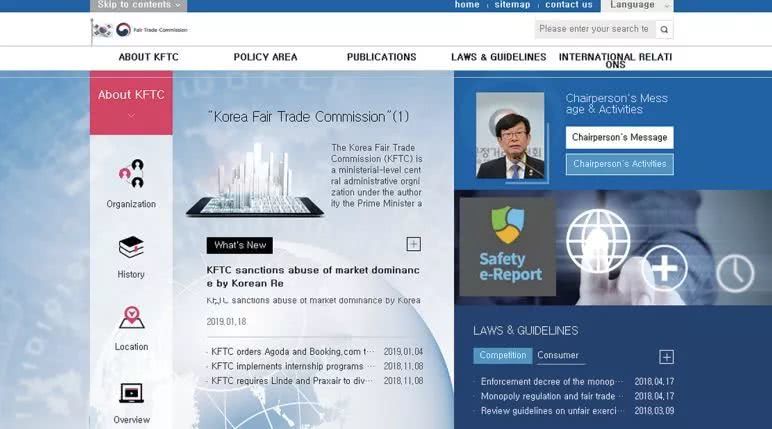Select the Competition tab
772x429 pixels.
tap(502, 355)
